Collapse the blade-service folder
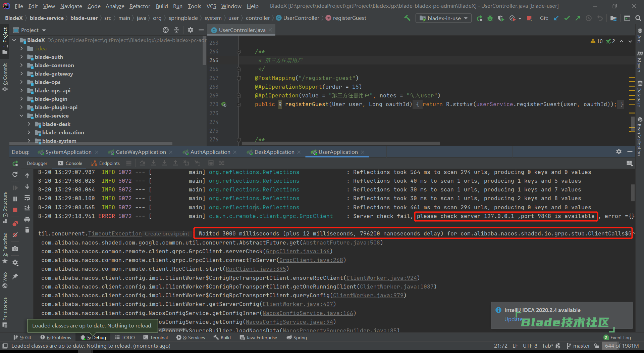The width and height of the screenshot is (644, 353). pos(21,116)
